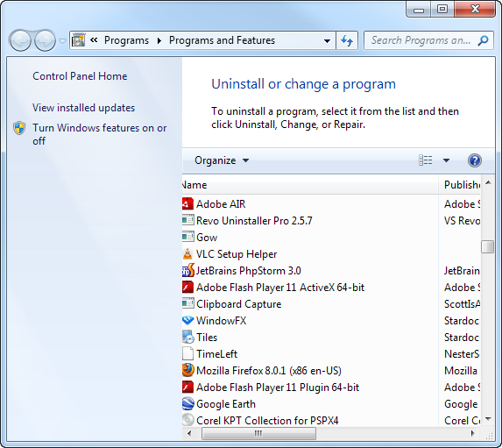Select the WindowFX diamond icon
The image size is (502, 448).
point(188,321)
